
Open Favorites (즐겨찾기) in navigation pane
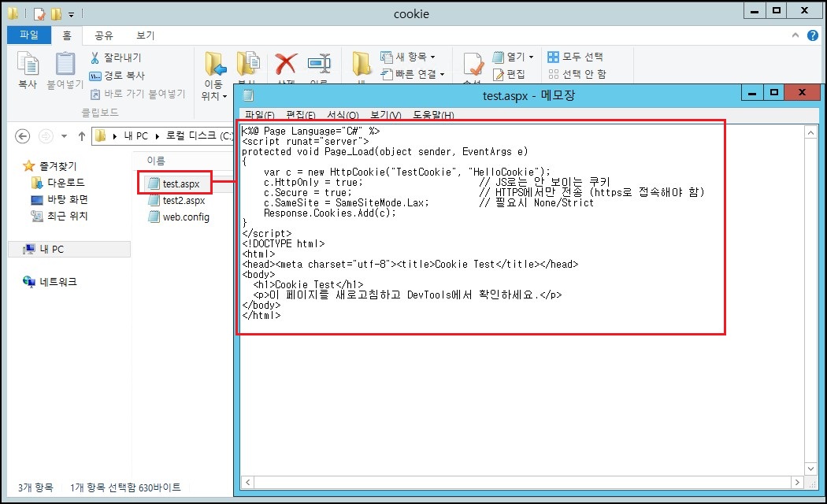(50, 166)
